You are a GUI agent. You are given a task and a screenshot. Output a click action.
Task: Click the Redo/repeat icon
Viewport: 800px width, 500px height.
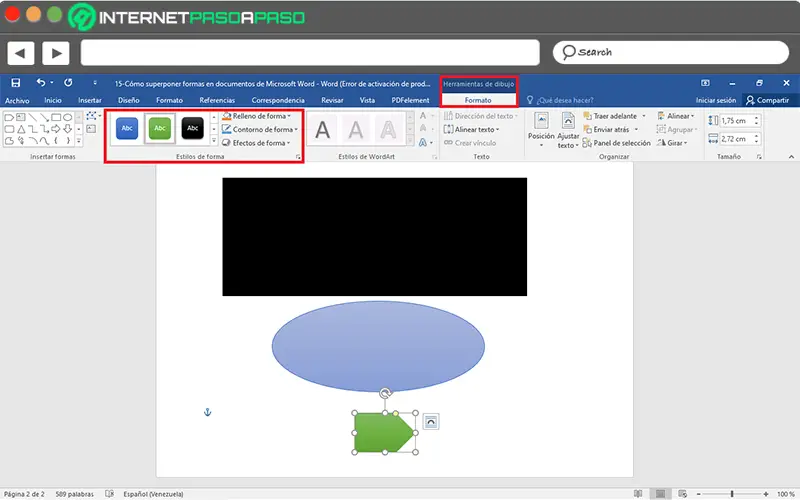point(68,83)
